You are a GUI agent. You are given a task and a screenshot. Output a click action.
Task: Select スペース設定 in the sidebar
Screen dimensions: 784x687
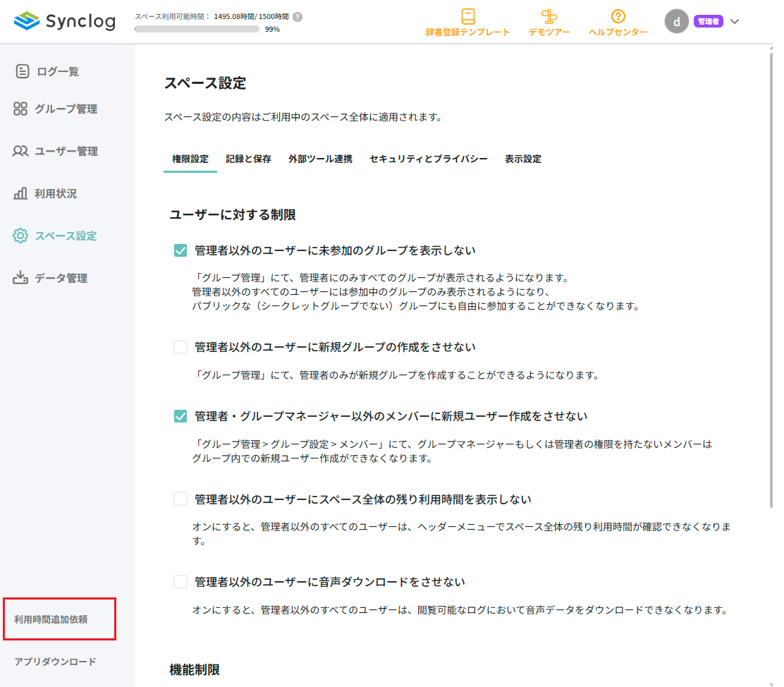tap(66, 236)
